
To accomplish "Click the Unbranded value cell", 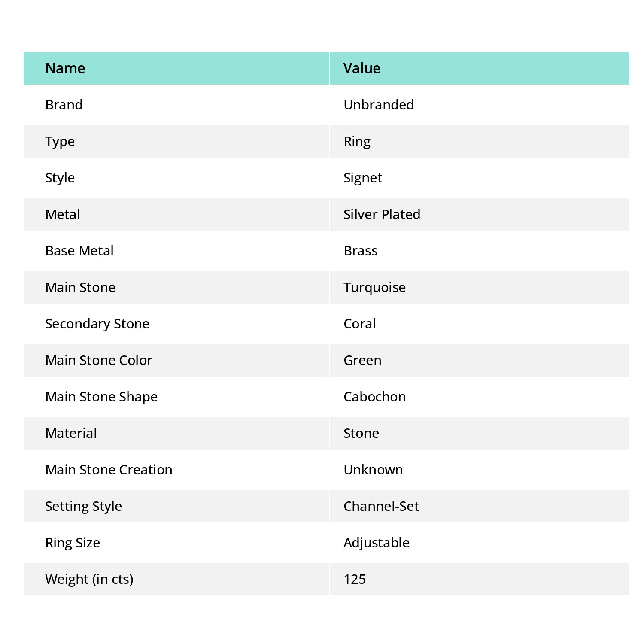I will (x=379, y=105).
